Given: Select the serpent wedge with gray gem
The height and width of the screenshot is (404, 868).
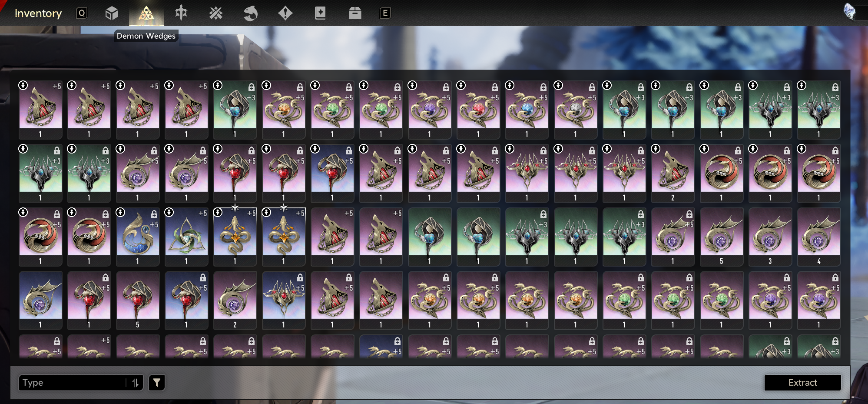Looking at the screenshot, I should point(575,110).
